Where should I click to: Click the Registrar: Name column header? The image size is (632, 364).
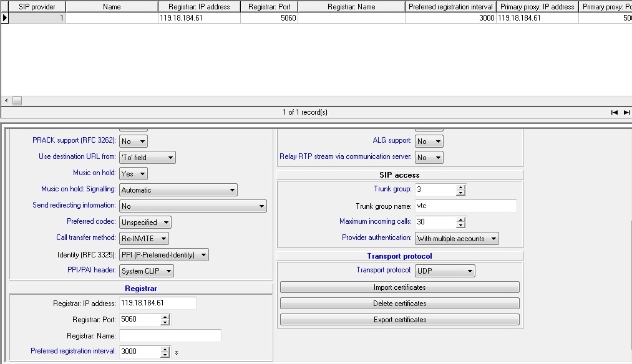pos(351,7)
